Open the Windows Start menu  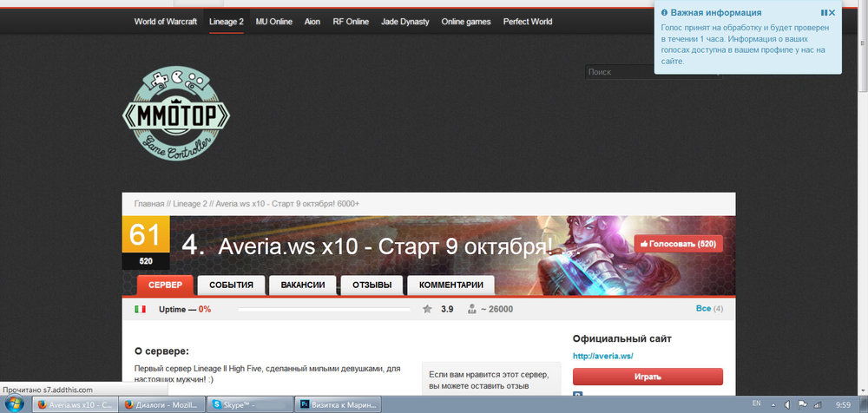14,404
